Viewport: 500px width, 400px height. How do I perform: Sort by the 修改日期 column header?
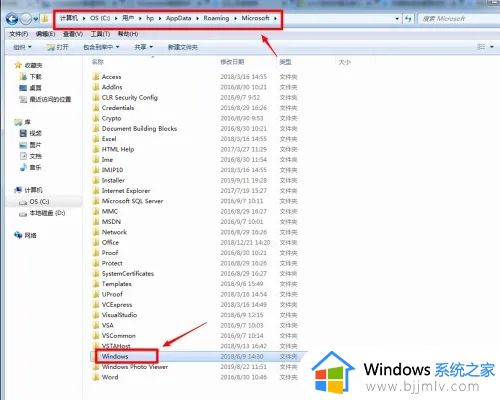pos(232,62)
